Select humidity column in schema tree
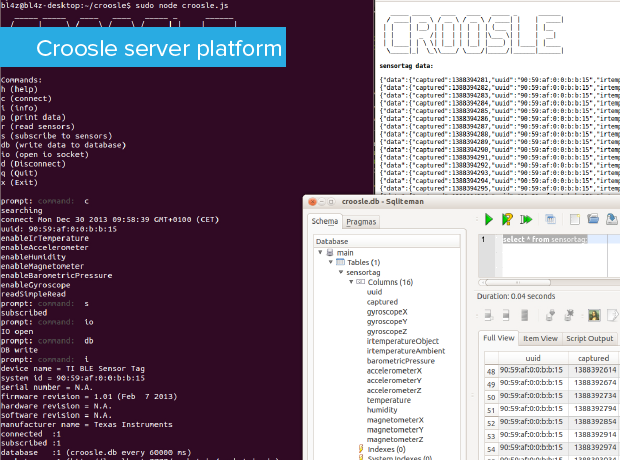The width and height of the screenshot is (620, 460). click(382, 410)
